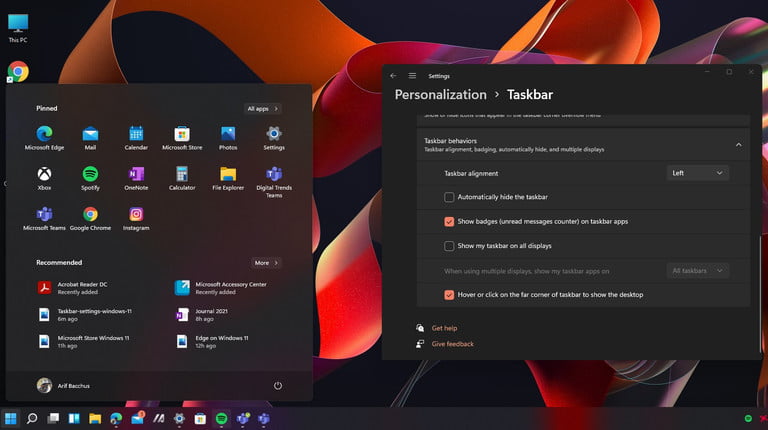Check Show my taskbar on all displays
The height and width of the screenshot is (430, 768).
pos(449,246)
